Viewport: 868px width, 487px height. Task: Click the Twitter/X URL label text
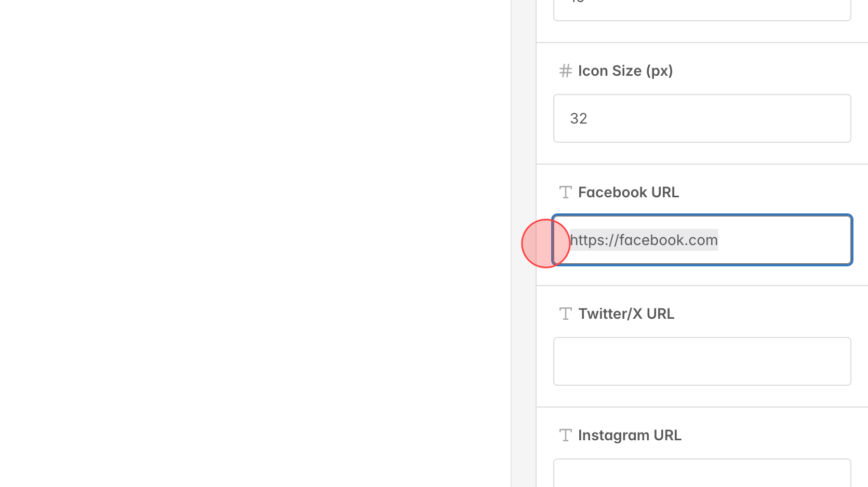pos(626,314)
